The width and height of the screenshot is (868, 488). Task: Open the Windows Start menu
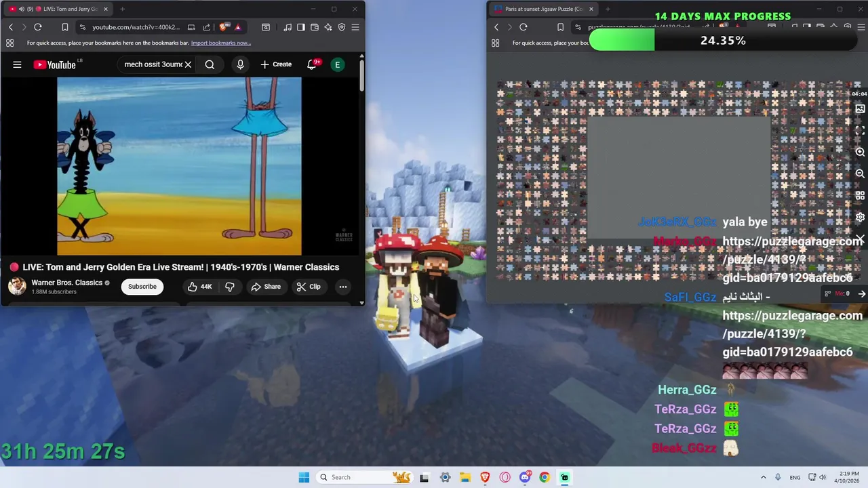click(304, 477)
